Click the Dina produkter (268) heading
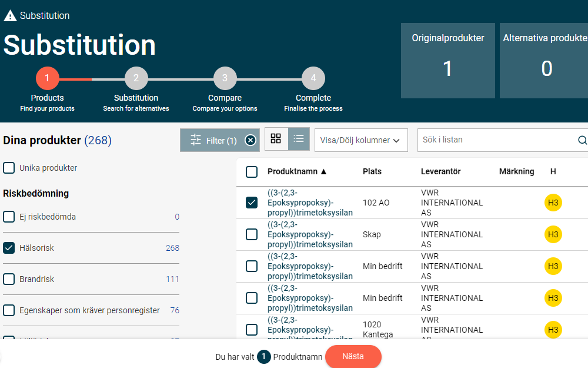 (x=58, y=141)
